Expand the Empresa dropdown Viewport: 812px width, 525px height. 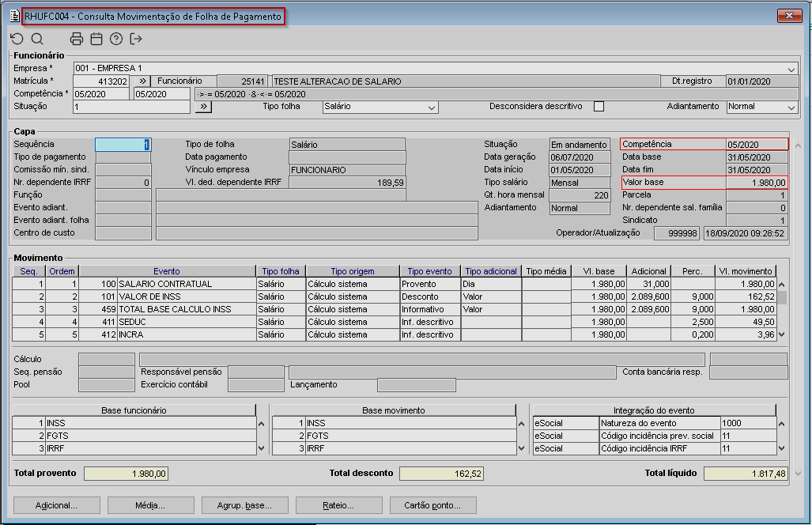point(791,70)
